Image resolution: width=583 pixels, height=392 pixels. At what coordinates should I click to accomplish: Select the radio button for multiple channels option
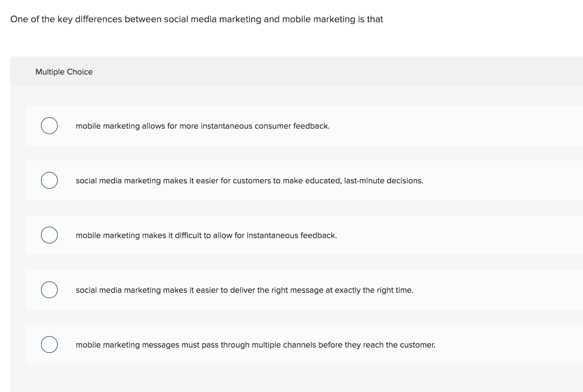[49, 344]
